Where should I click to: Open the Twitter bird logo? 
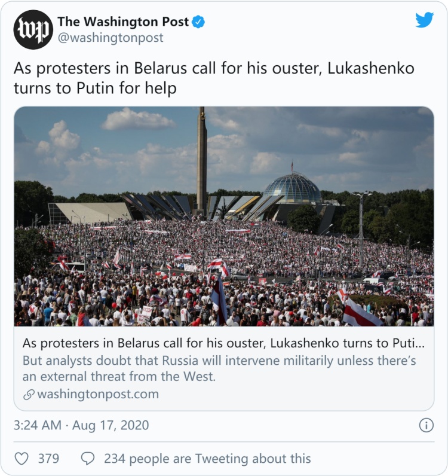[424, 20]
